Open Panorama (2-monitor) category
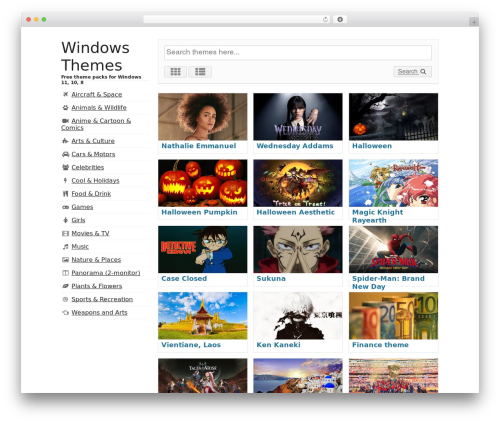This screenshot has height=423, width=500. click(106, 273)
